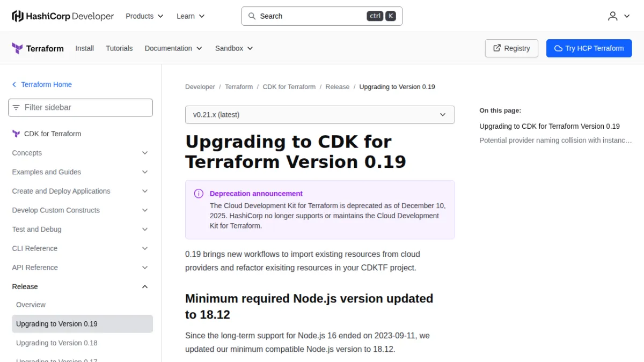Image resolution: width=644 pixels, height=362 pixels.
Task: Open the Sandbox dropdown
Action: pos(234,48)
